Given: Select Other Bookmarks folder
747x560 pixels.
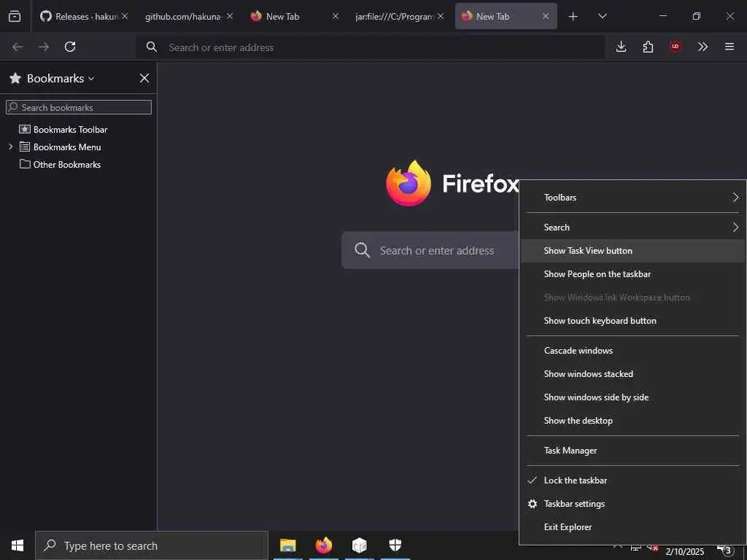Looking at the screenshot, I should coord(60,165).
